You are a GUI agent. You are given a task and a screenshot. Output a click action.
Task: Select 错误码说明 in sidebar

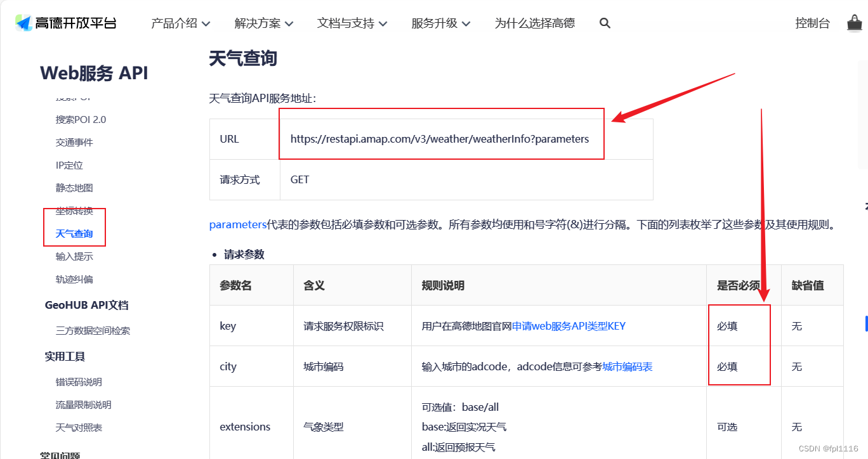point(79,382)
